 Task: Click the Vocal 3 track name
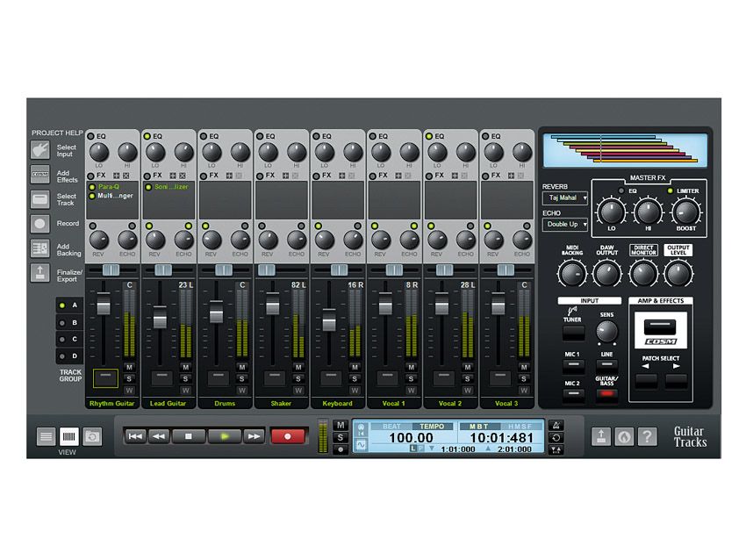click(506, 404)
